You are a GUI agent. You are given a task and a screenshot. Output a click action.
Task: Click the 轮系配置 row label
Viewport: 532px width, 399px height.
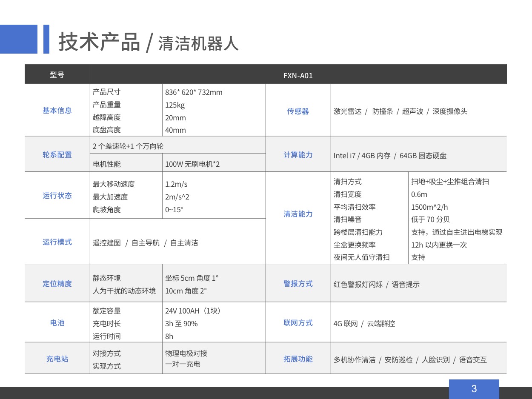tap(57, 155)
